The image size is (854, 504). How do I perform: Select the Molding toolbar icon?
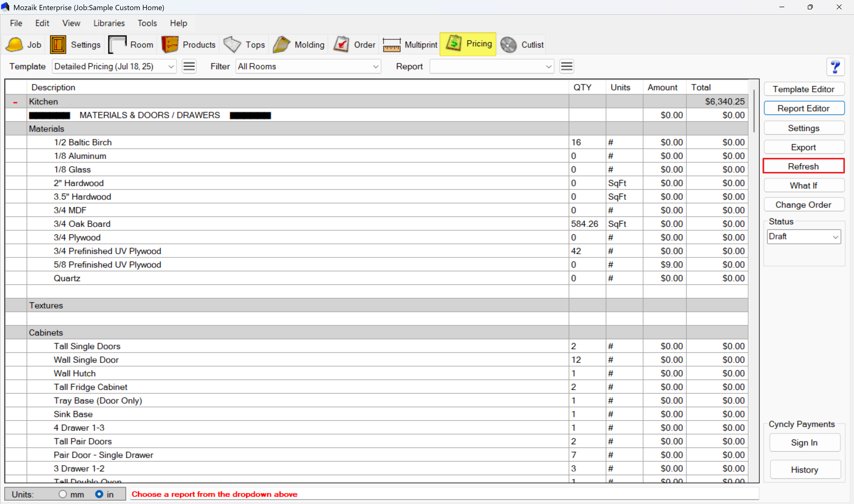tap(282, 44)
